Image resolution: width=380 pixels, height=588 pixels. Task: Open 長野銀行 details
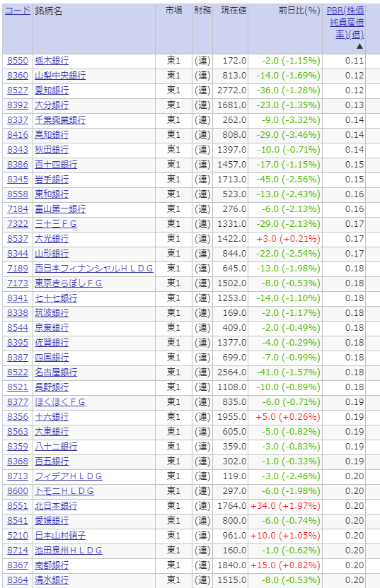point(52,387)
